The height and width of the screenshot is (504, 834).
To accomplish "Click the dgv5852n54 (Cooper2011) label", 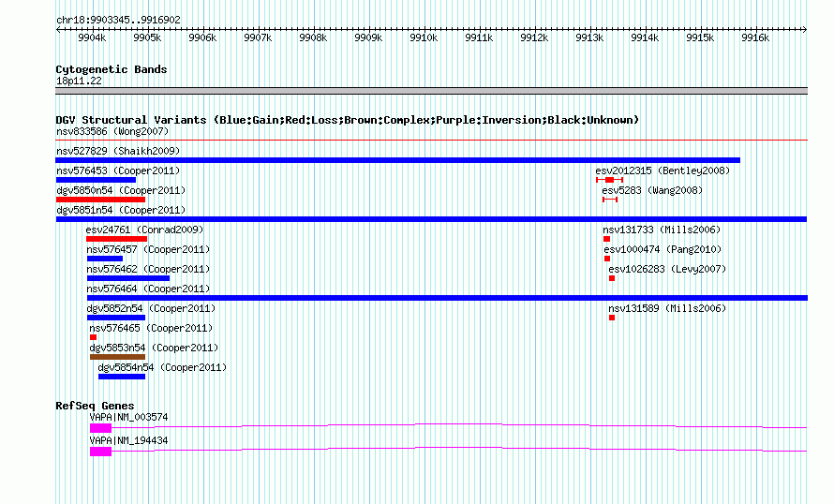I will click(151, 308).
